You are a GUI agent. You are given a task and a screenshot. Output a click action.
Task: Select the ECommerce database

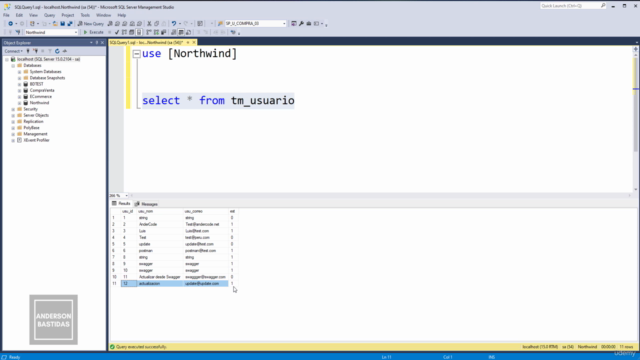click(40, 97)
